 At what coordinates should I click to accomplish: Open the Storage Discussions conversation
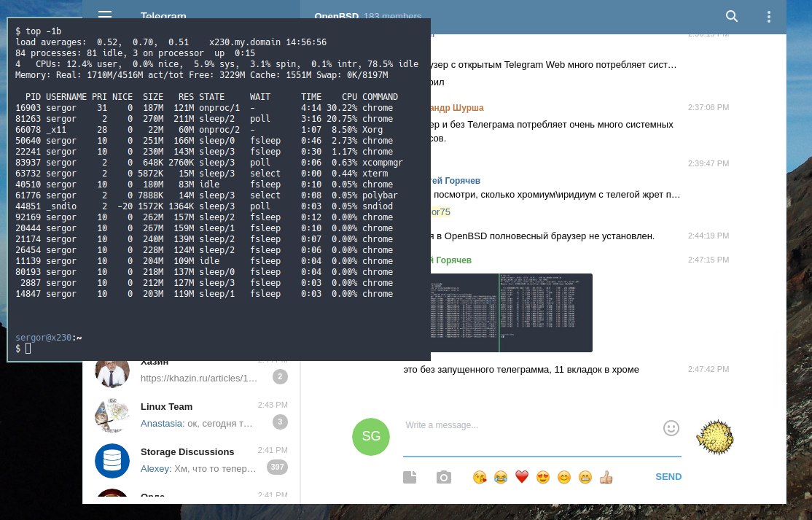191,460
